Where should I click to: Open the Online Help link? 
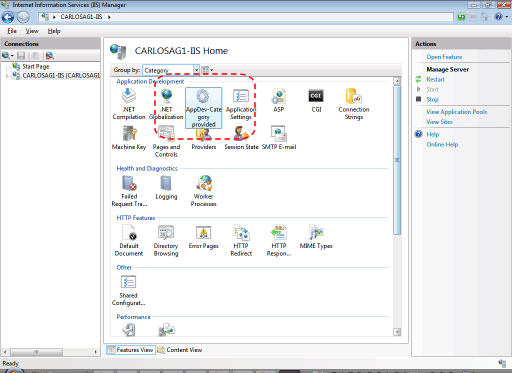(442, 144)
